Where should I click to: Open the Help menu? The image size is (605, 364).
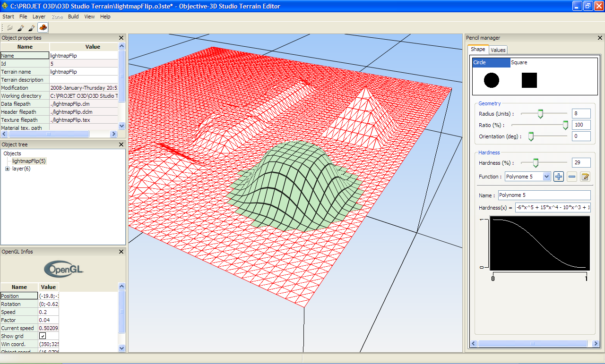click(x=105, y=17)
